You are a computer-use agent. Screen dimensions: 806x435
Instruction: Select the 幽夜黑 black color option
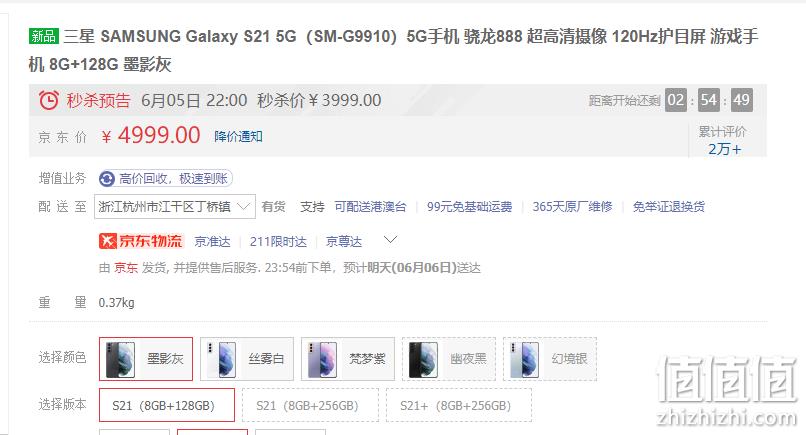click(449, 359)
